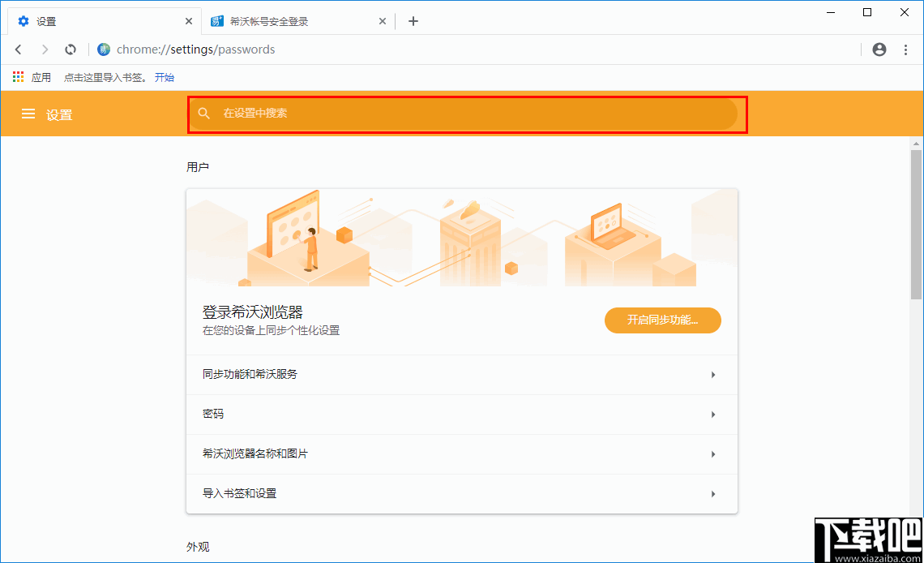Click the 用户 section heading

coord(198,167)
